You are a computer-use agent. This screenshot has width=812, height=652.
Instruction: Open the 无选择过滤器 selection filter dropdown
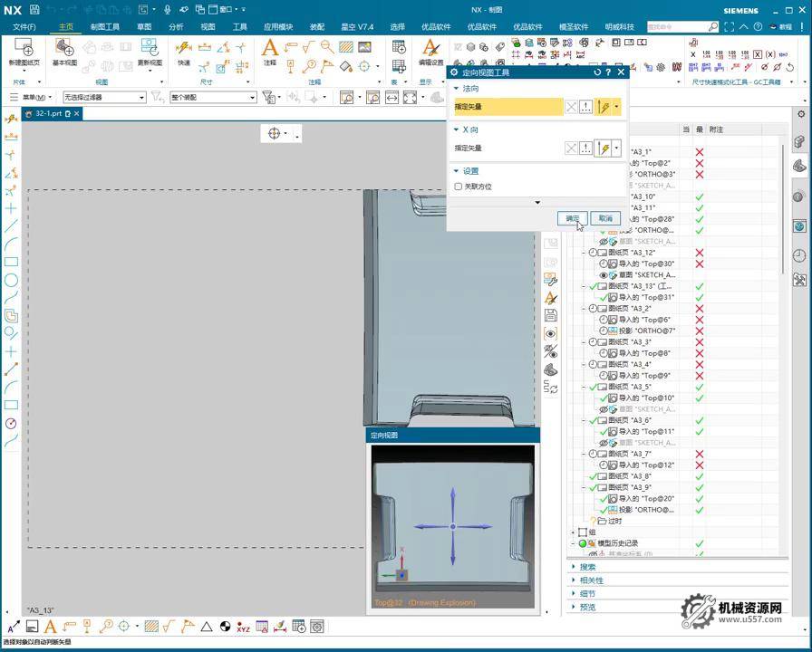104,97
